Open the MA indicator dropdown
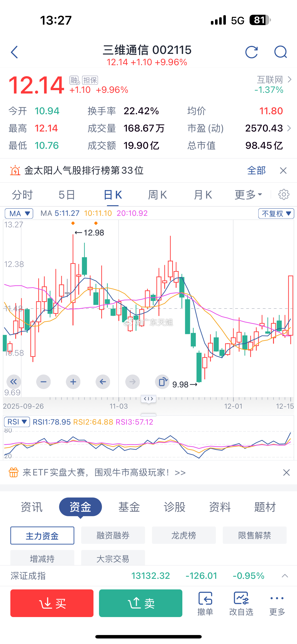Image resolution: width=297 pixels, height=644 pixels. [x=19, y=214]
